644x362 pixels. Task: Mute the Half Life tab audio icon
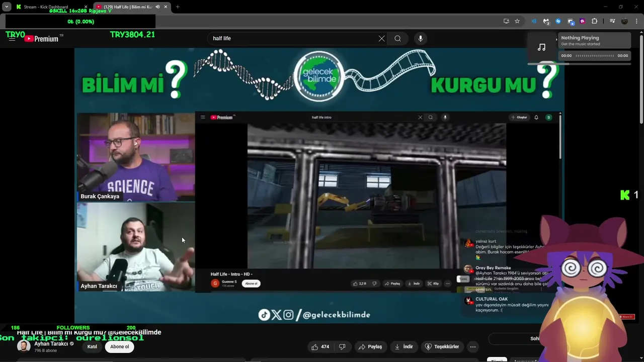click(157, 7)
